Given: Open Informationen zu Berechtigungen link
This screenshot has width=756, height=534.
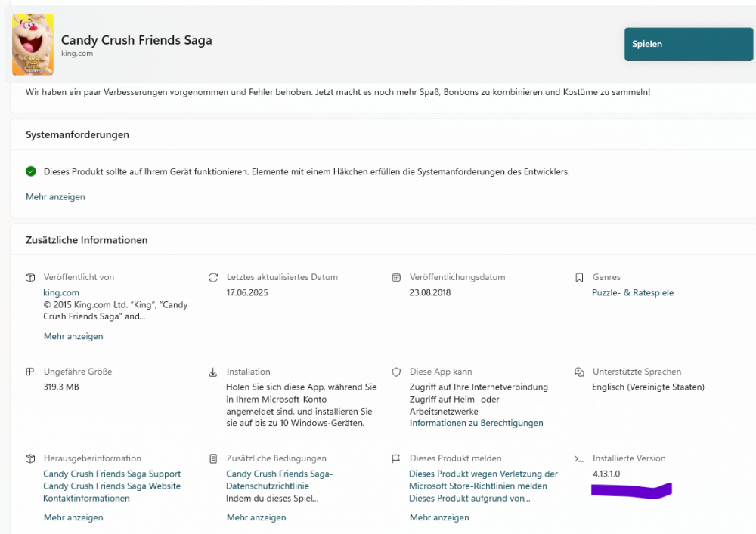Looking at the screenshot, I should [x=476, y=423].
